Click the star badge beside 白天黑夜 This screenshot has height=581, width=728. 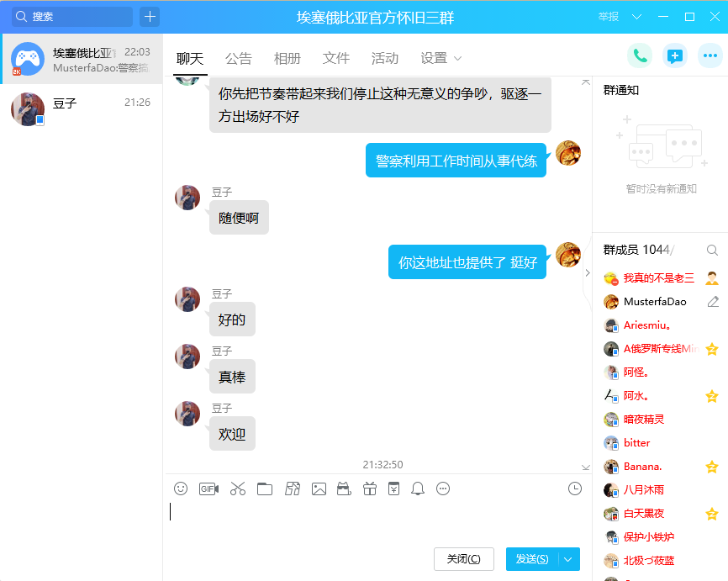click(712, 514)
